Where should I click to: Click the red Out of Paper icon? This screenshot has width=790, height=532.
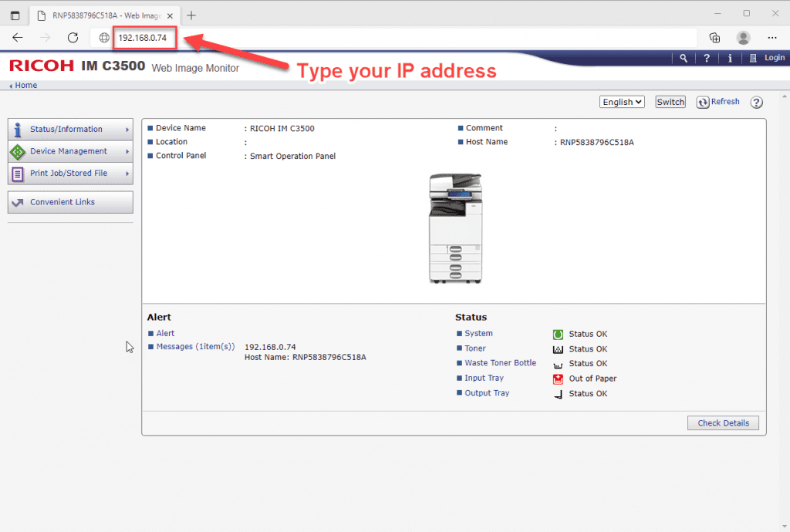point(558,379)
